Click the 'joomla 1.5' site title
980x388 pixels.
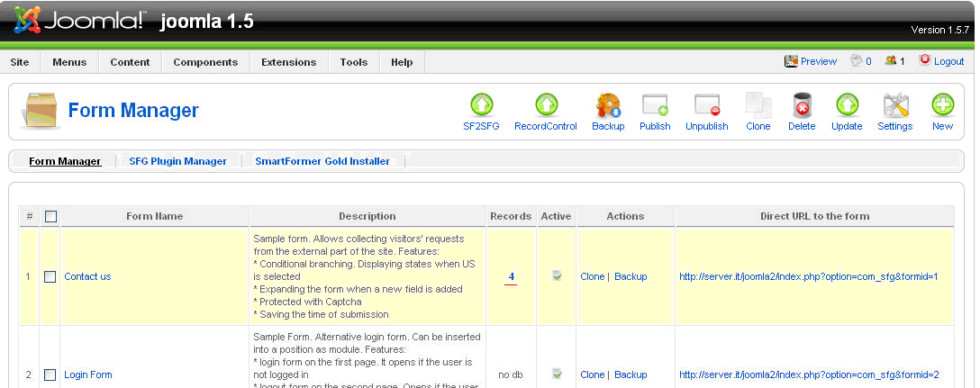pos(207,22)
